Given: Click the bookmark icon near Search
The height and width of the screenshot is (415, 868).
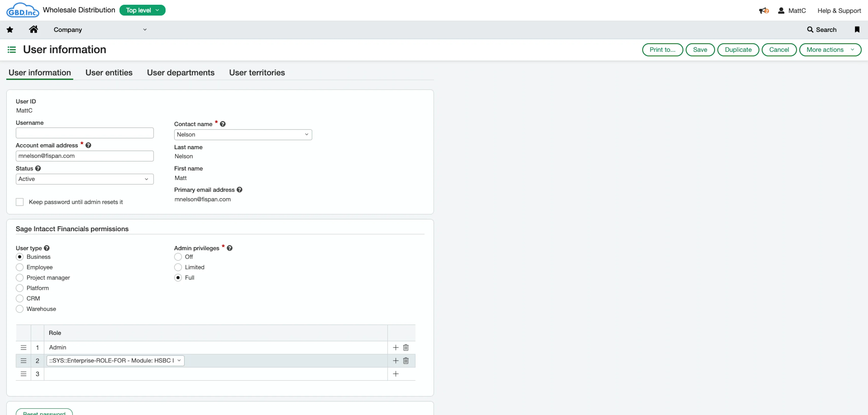Looking at the screenshot, I should click(857, 29).
